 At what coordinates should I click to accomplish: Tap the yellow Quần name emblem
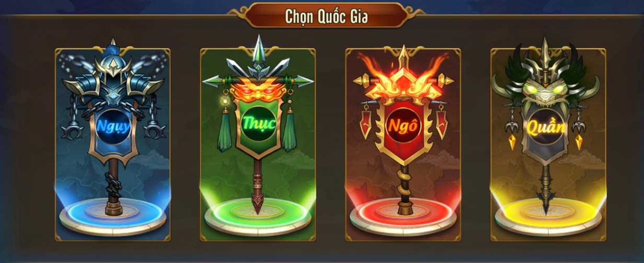[x=546, y=126]
